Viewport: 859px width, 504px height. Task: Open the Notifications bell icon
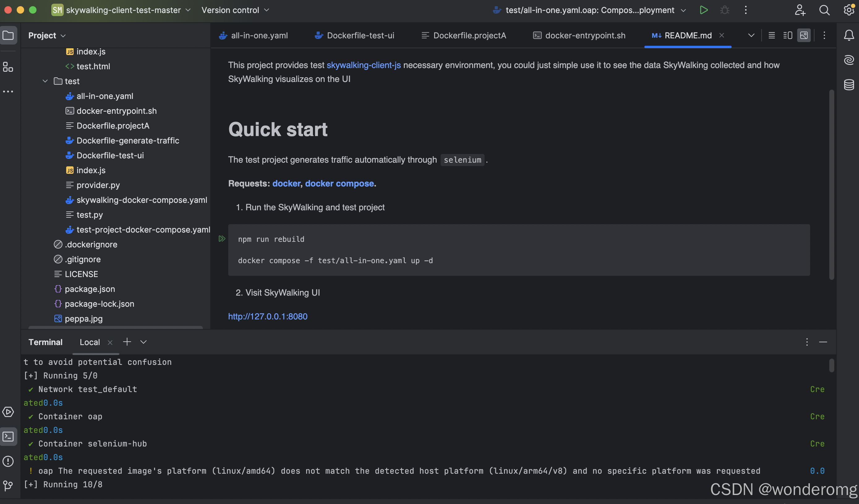point(849,35)
